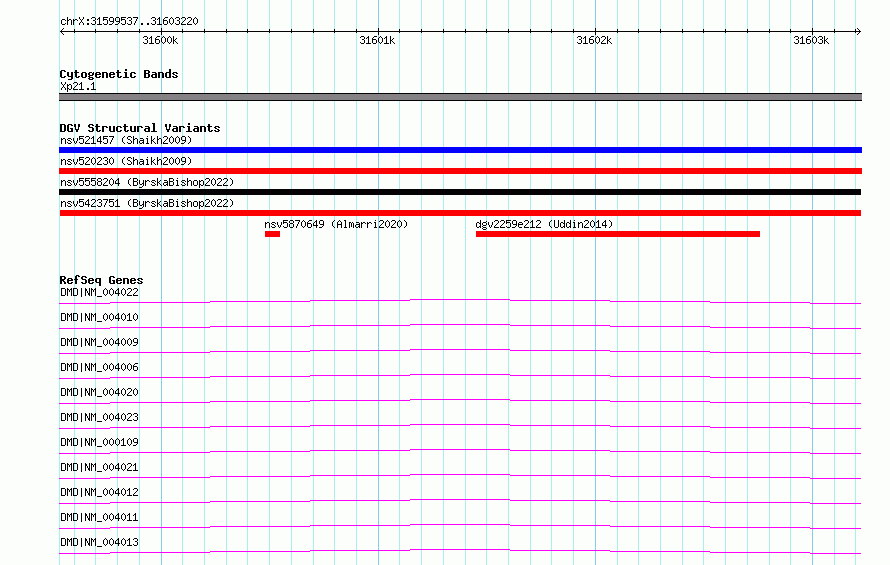Image resolution: width=890 pixels, height=565 pixels.
Task: Select the short red nsv5870649 variant bar
Action: click(x=272, y=234)
